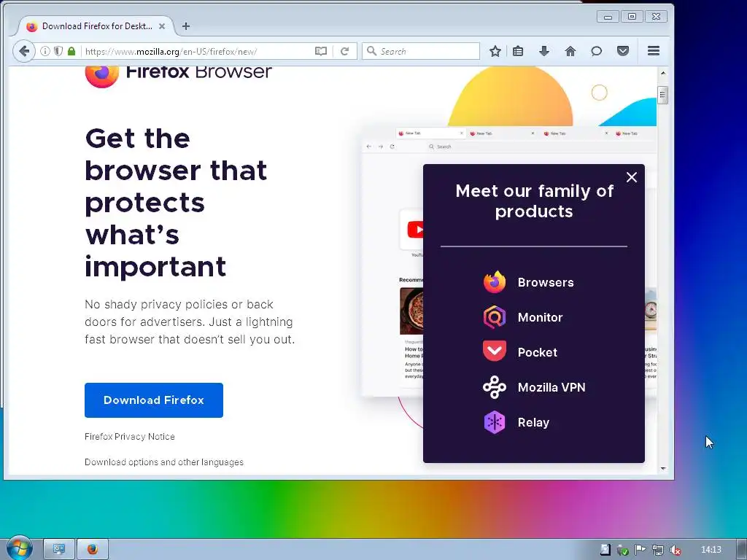
Task: Click the vertical scrollbar thumb
Action: coord(662,96)
